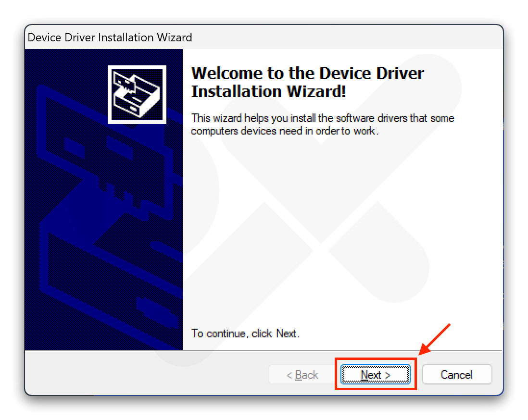Click empty space in the bottom button bar
The width and height of the screenshot is (528, 420).
pyautogui.click(x=144, y=375)
